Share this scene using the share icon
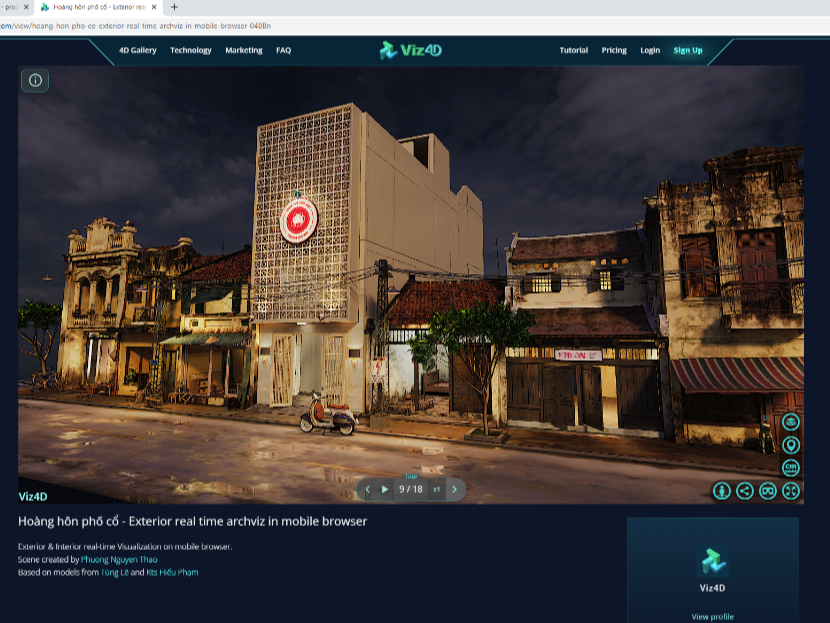 744,490
